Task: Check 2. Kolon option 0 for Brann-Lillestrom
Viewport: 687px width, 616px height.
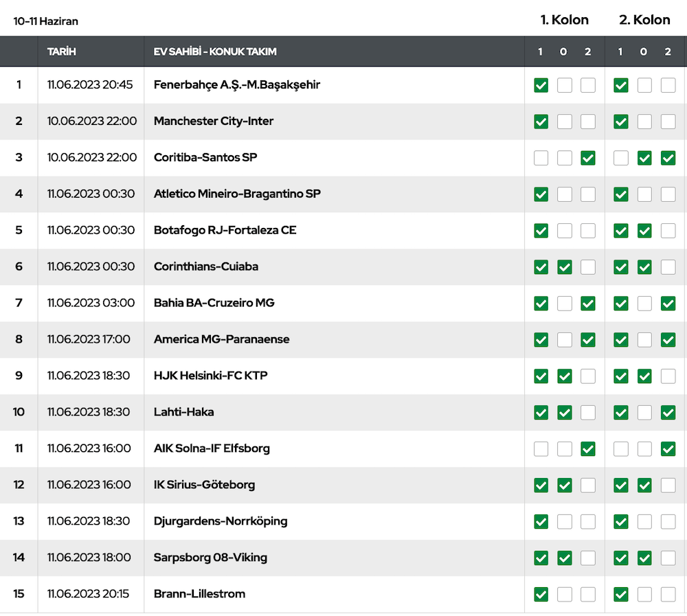Action: (644, 594)
